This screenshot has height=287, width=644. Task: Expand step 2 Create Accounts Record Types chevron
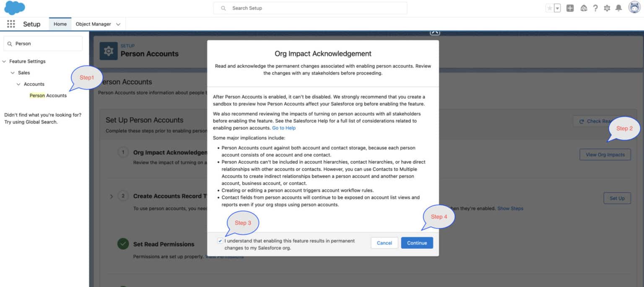(111, 196)
